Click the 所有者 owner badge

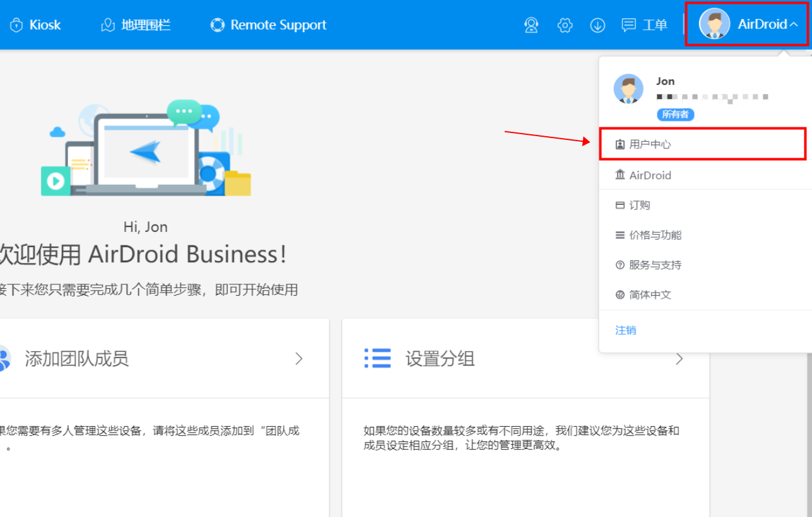(x=676, y=115)
